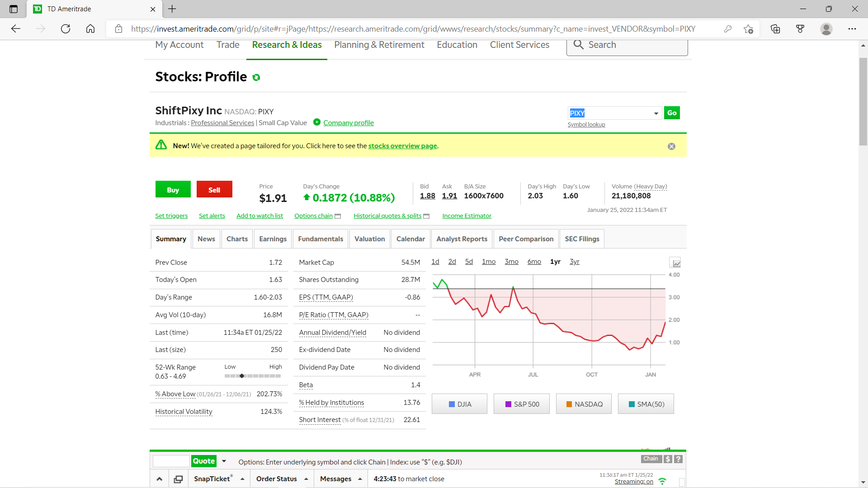The height and width of the screenshot is (488, 868).
Task: Open browser Collections icon
Action: click(x=775, y=29)
